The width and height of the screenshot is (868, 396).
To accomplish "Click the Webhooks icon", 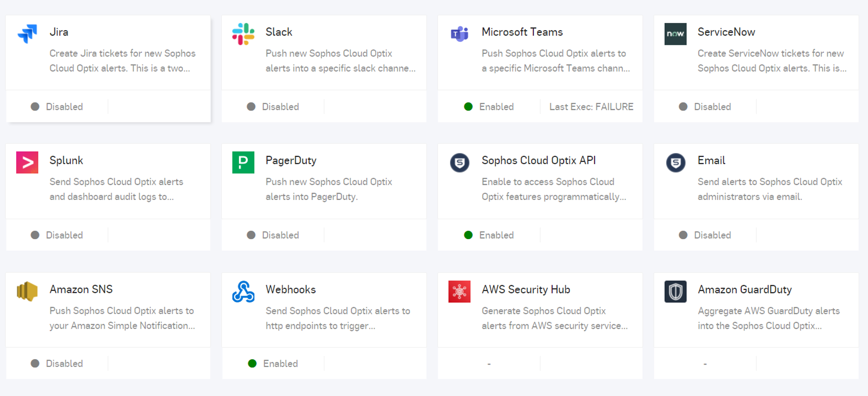I will (x=243, y=291).
